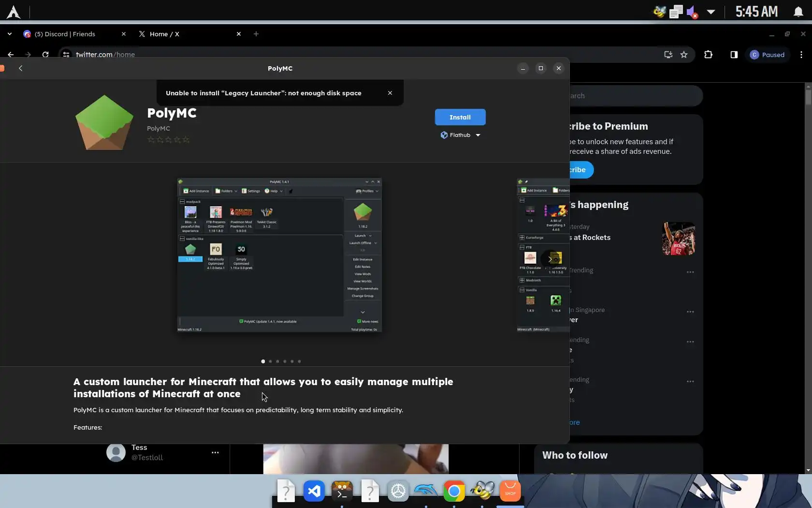Click the muted volume tray icon
812x508 pixels.
point(692,12)
